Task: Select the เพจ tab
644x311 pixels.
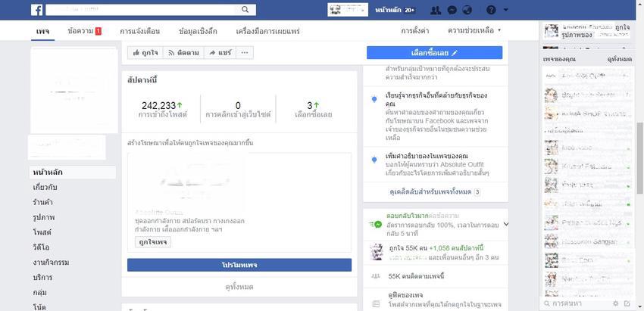Action: coord(42,31)
